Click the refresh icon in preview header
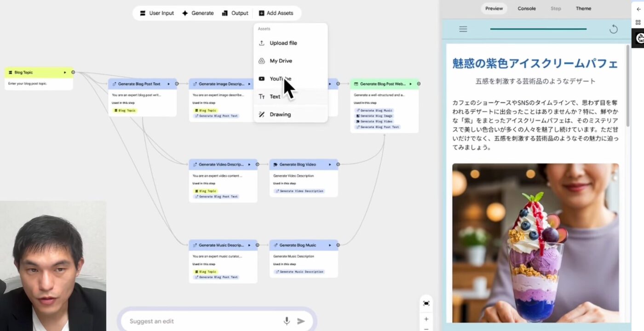The height and width of the screenshot is (331, 644). pos(613,29)
